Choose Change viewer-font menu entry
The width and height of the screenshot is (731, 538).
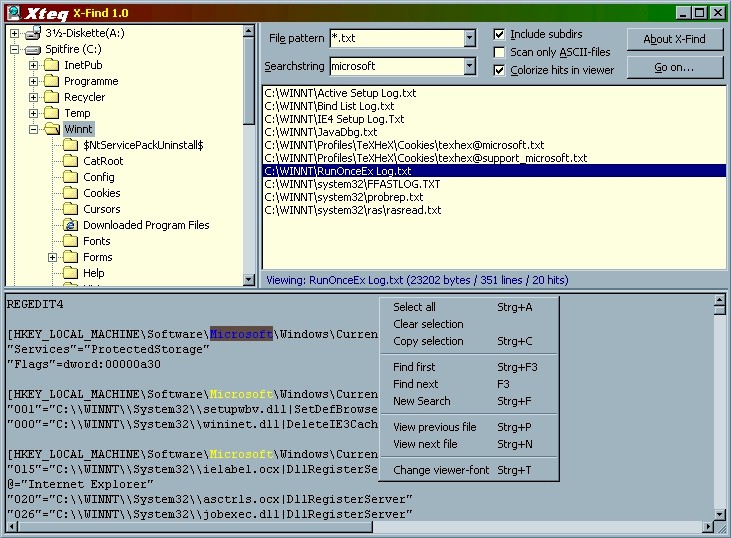click(x=469, y=470)
